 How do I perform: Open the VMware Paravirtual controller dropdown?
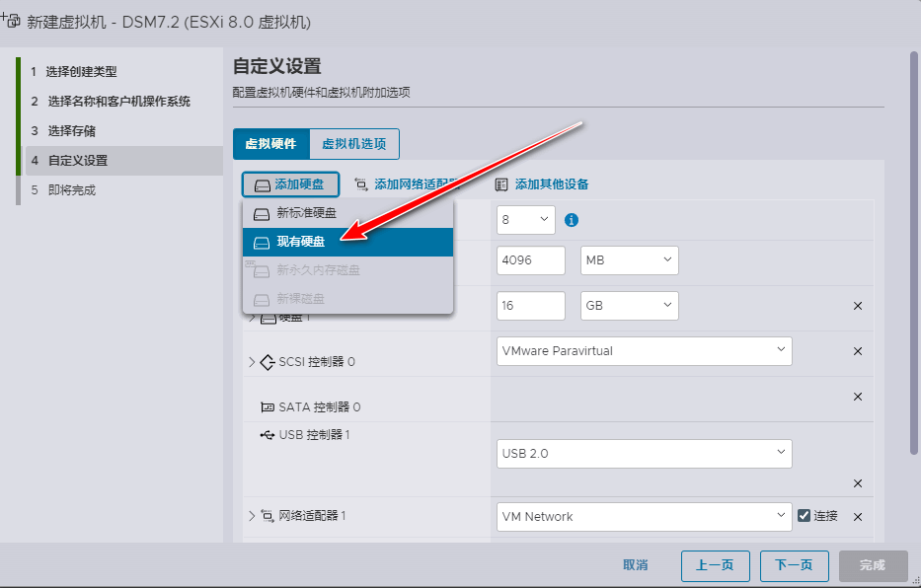point(645,351)
